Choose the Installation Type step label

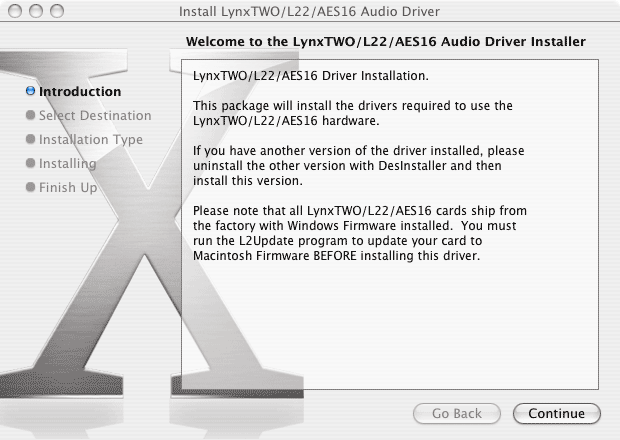pyautogui.click(x=91, y=140)
